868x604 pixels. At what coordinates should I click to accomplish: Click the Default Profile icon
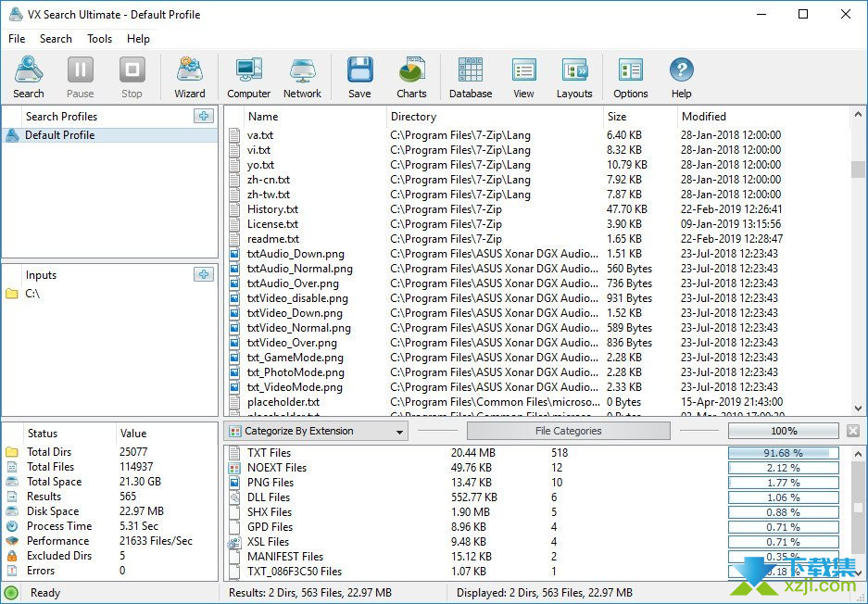pyautogui.click(x=12, y=135)
